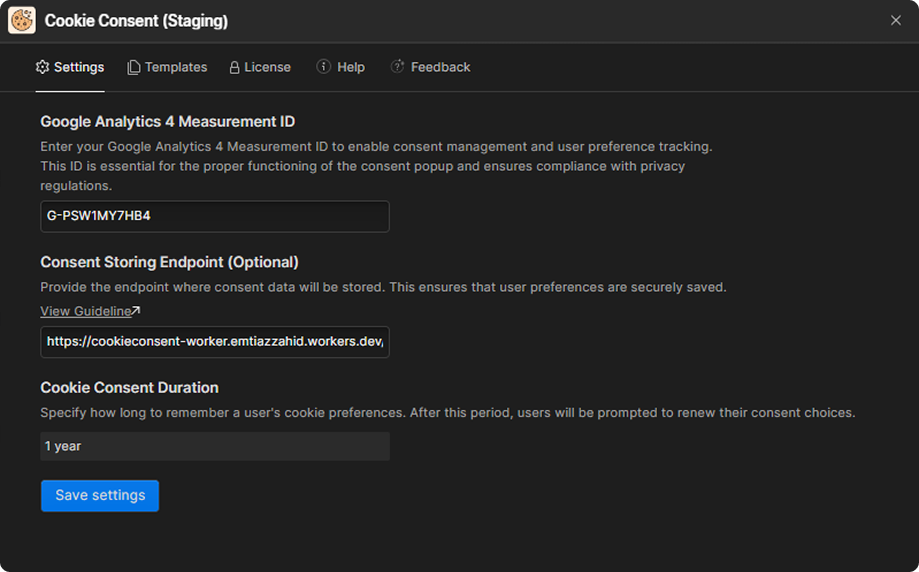Focus the GA4 Measurement ID field

point(215,216)
